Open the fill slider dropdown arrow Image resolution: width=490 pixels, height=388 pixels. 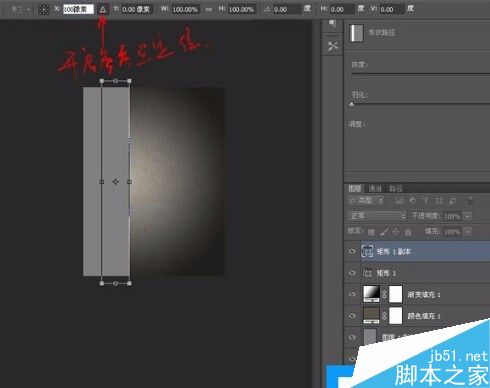pos(468,231)
